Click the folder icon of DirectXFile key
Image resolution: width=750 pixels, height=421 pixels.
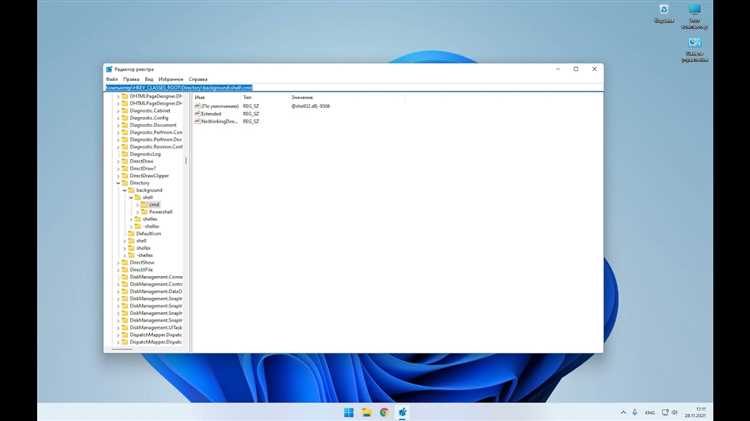tap(125, 270)
